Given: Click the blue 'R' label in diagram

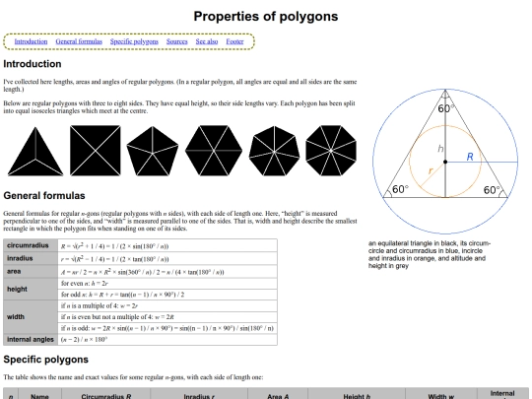Looking at the screenshot, I should click(470, 157).
